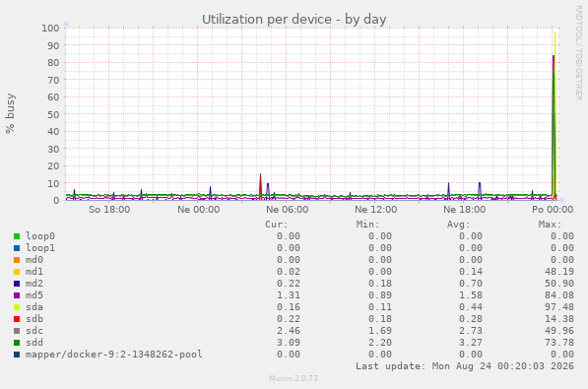Select the md5 legend label
Screen dimensions: 588x389
pyautogui.click(x=34, y=295)
